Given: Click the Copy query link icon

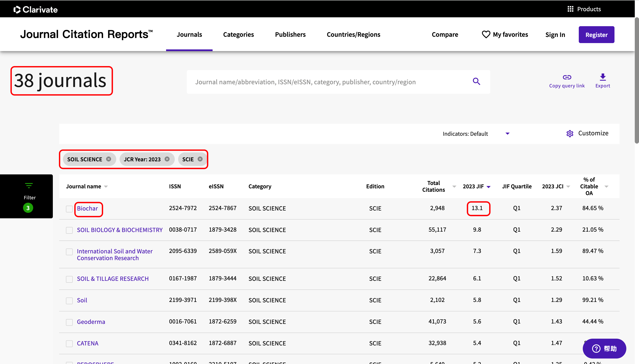Looking at the screenshot, I should pyautogui.click(x=567, y=77).
